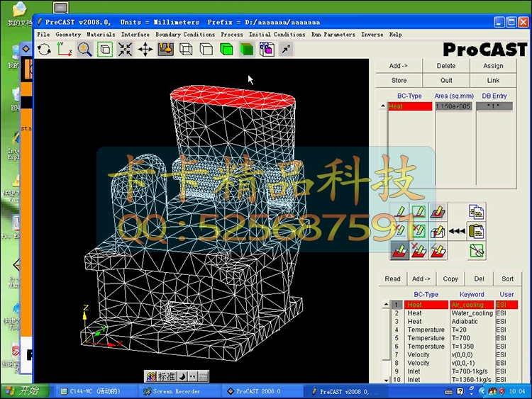Select the Temperature T=700 row
Image resolution: width=532 pixels, height=399 pixels.
click(x=455, y=338)
